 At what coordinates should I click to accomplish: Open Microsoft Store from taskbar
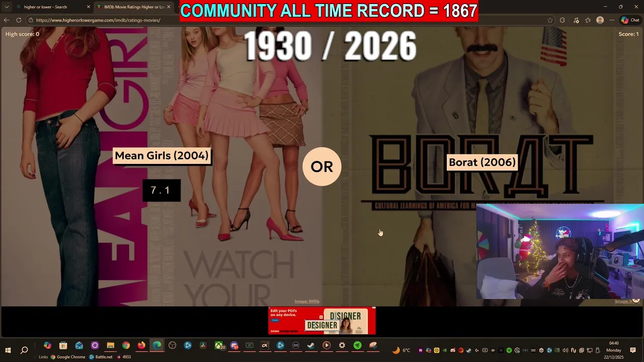click(x=63, y=345)
